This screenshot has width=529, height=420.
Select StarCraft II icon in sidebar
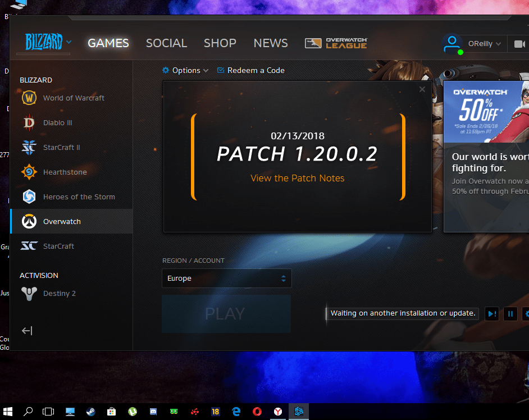point(29,148)
